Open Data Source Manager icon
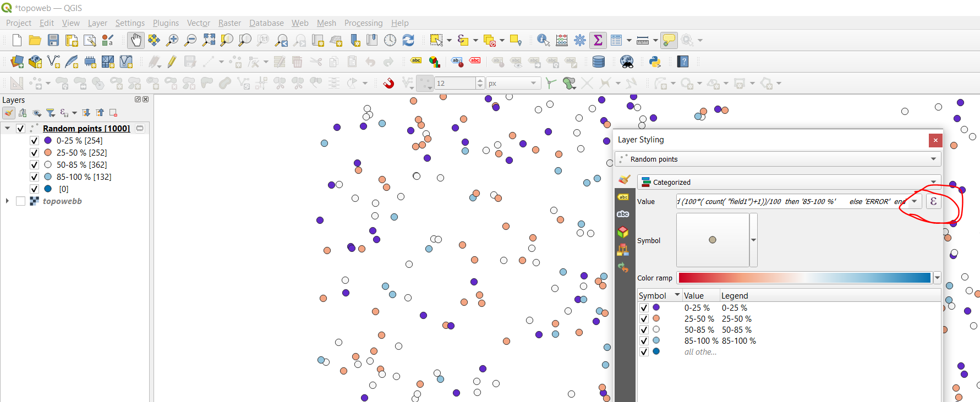 (17, 62)
